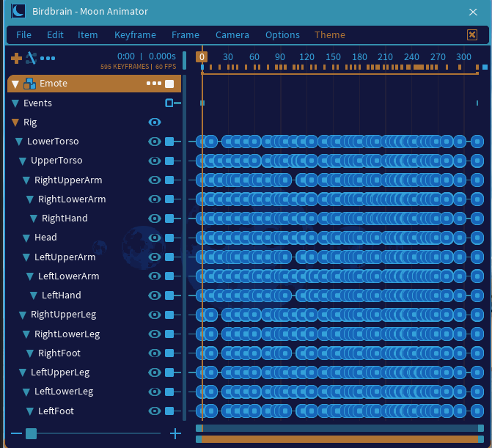Click the orange plus add item icon
This screenshot has height=448, width=492.
[x=16, y=58]
